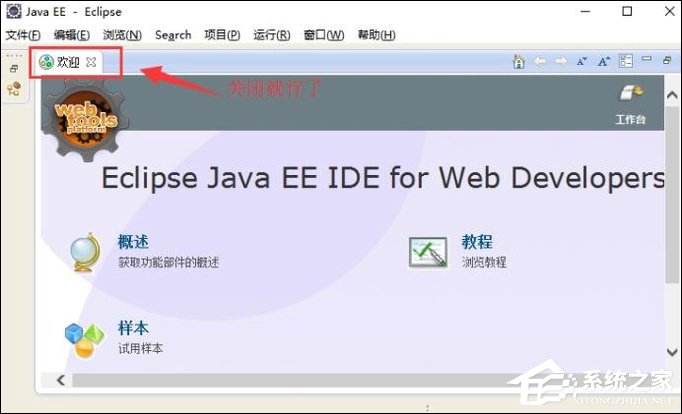Click the welcome Home icon

[x=518, y=62]
